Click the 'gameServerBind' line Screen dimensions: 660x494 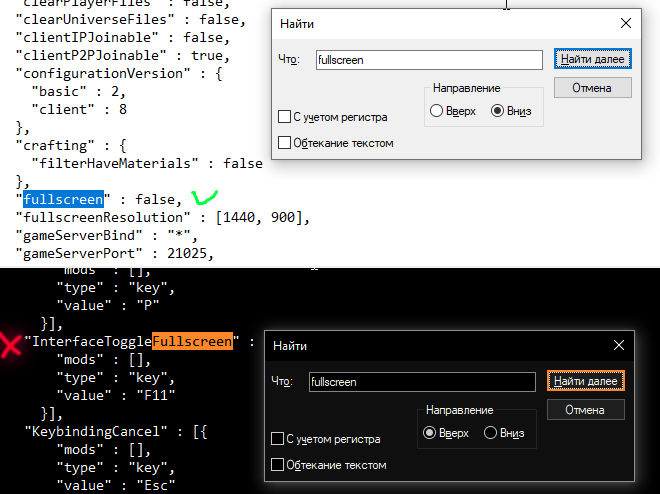(x=106, y=235)
